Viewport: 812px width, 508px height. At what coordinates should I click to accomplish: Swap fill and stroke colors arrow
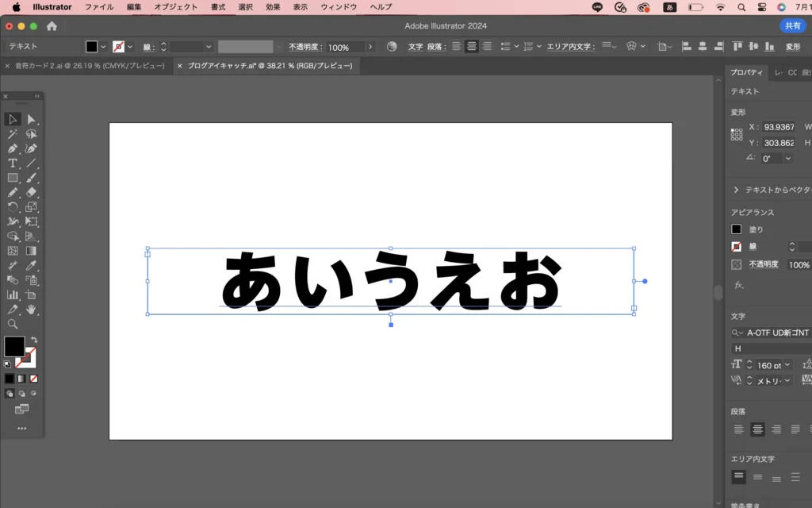[x=34, y=341]
